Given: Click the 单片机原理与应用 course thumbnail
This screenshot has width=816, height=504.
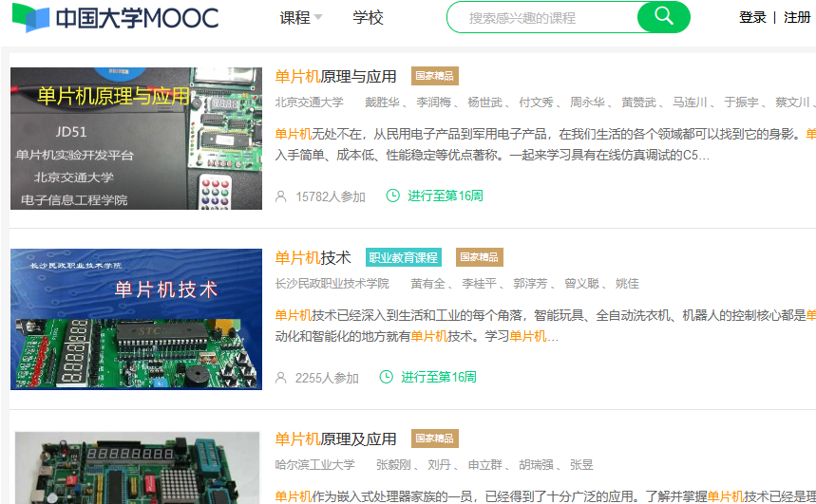Looking at the screenshot, I should pos(137,139).
